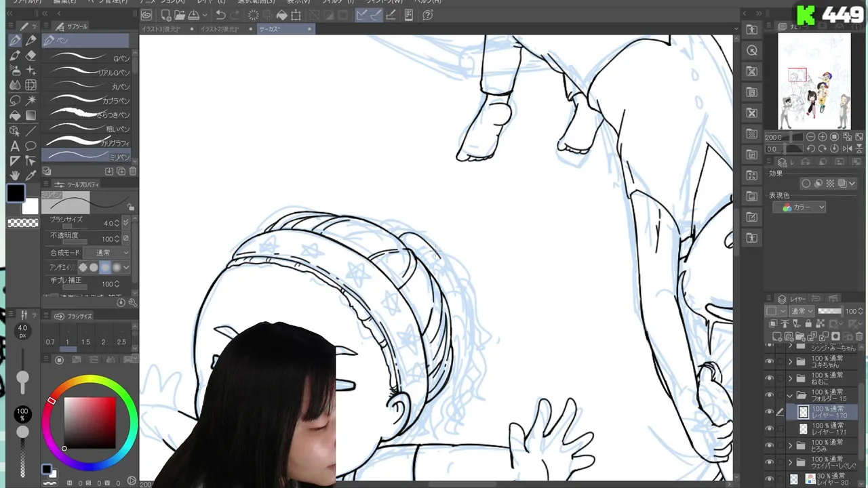Select the Lasso selection tool
Image resolution: width=868 pixels, height=488 pixels.
tap(15, 100)
